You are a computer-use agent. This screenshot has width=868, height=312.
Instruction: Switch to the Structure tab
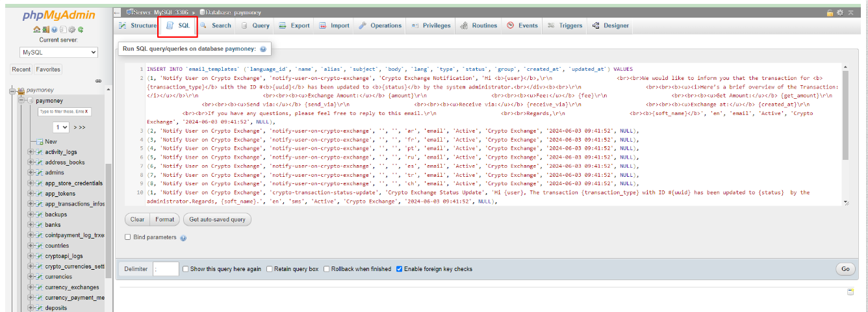coord(138,26)
